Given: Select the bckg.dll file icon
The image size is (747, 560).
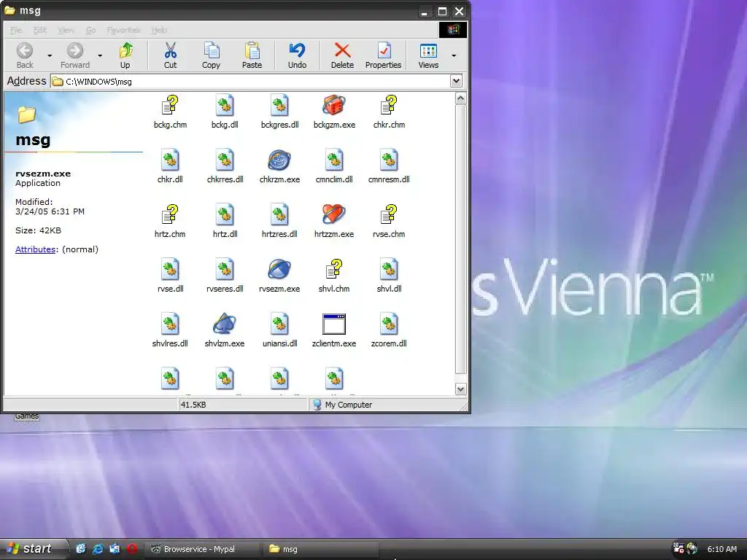Looking at the screenshot, I should pyautogui.click(x=225, y=105).
